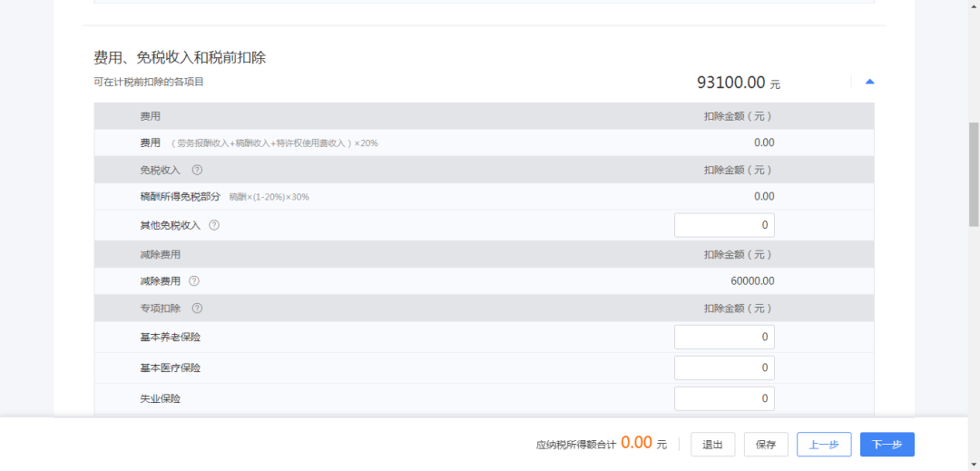Collapse the 费用、免税收入和税前扣除 section
The height and width of the screenshot is (471, 980).
point(869,82)
